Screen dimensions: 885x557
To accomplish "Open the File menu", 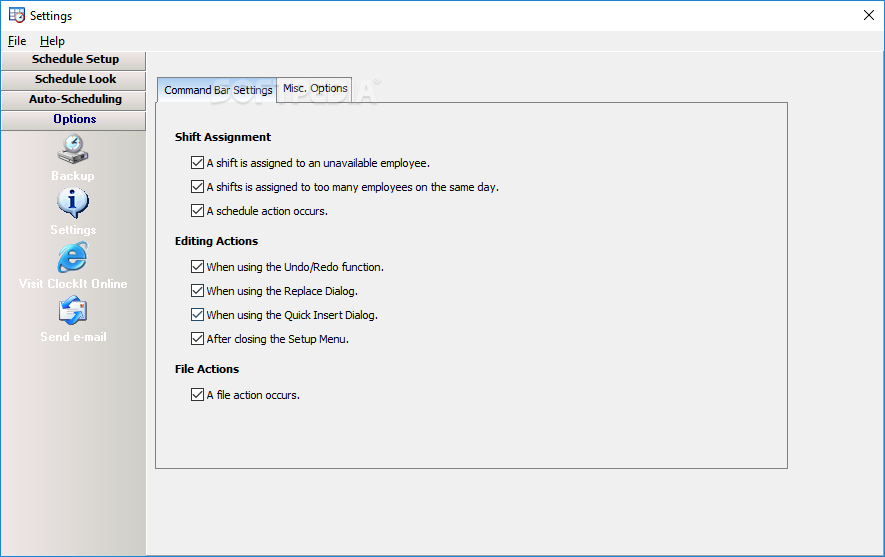I will (x=17, y=41).
